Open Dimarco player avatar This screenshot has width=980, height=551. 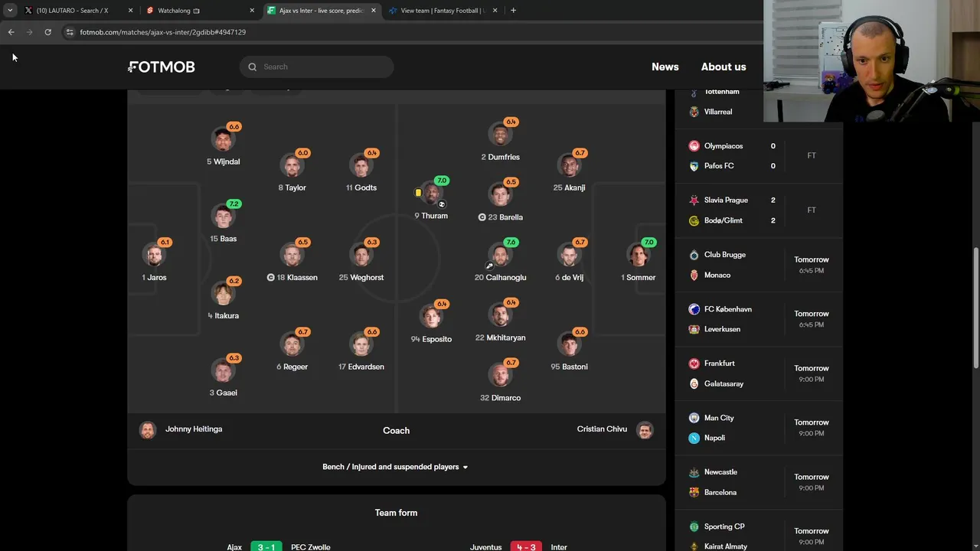(x=500, y=376)
